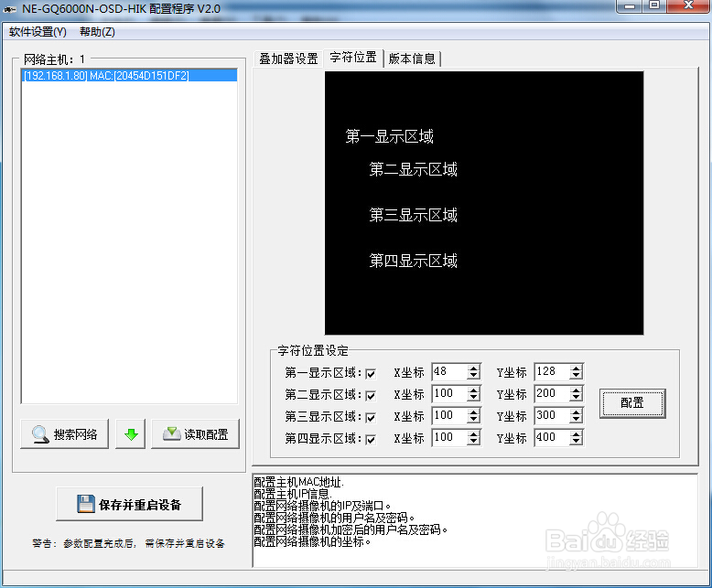Click the 第三显示区域 X坐标 field

(450, 415)
